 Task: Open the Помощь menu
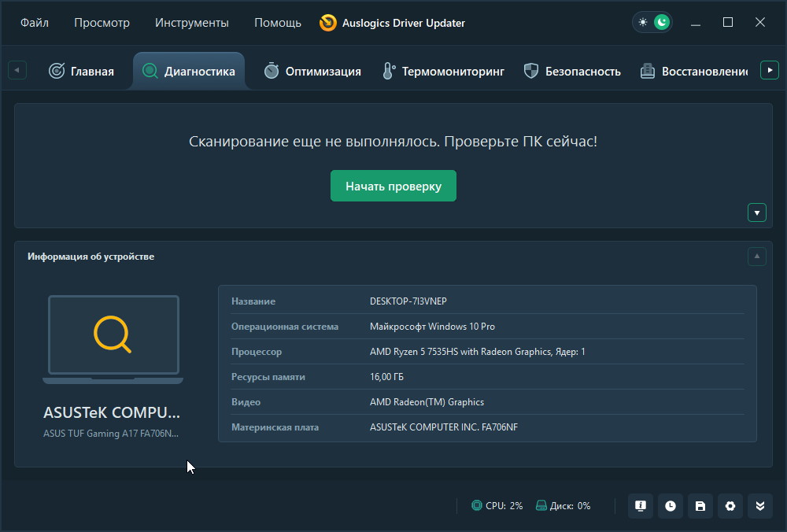(278, 23)
